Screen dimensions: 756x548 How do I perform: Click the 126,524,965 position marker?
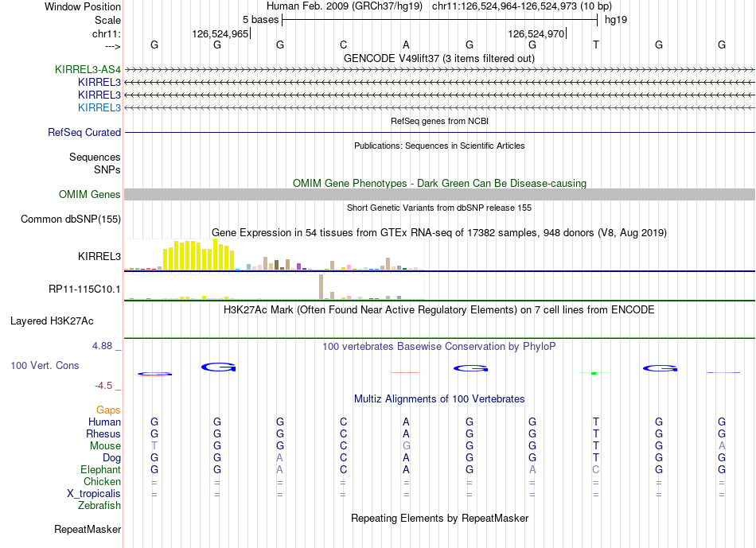tap(220, 33)
